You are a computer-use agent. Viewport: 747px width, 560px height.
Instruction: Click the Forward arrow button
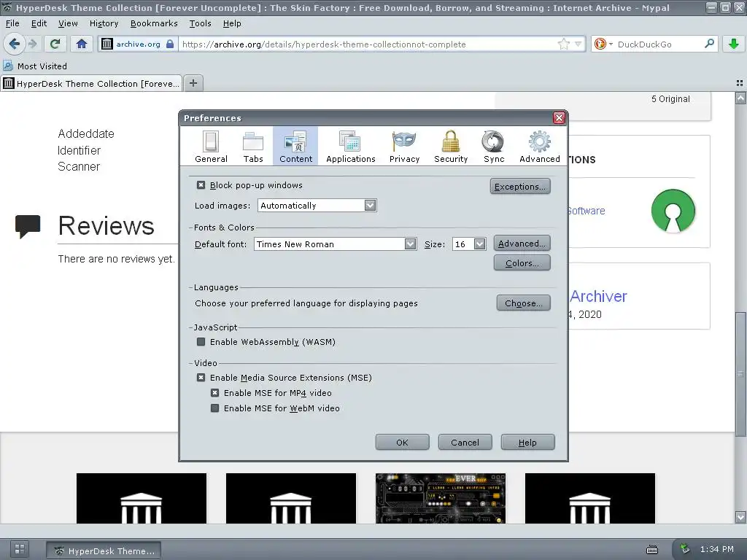[x=32, y=44]
